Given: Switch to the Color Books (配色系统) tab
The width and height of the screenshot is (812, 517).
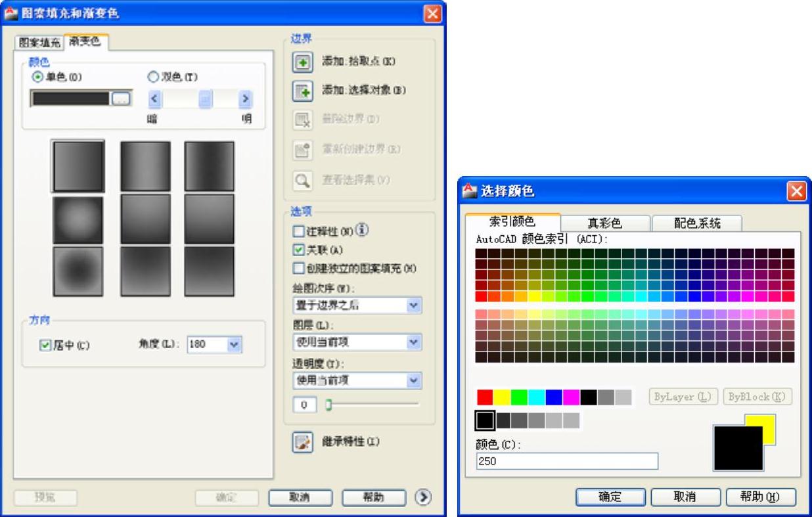Looking at the screenshot, I should click(697, 223).
